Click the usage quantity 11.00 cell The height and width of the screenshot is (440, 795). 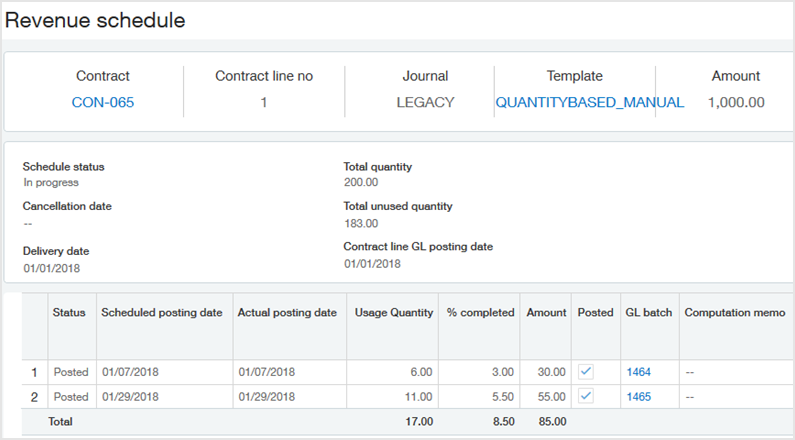417,397
